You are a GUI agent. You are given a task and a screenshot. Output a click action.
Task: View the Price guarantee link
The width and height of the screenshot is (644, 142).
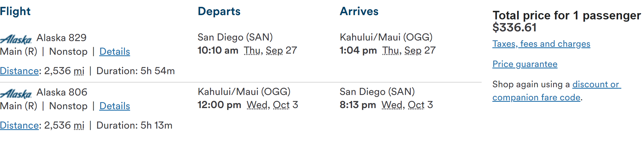[x=525, y=64]
